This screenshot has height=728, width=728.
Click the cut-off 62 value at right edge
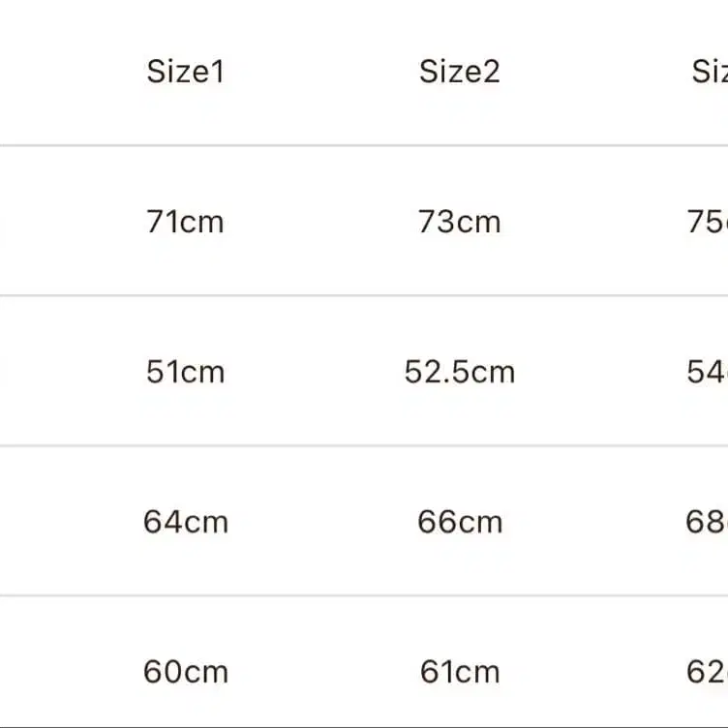point(707,672)
